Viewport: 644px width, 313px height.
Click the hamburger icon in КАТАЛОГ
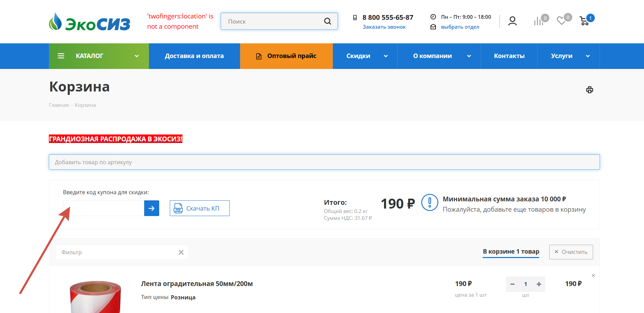click(61, 56)
